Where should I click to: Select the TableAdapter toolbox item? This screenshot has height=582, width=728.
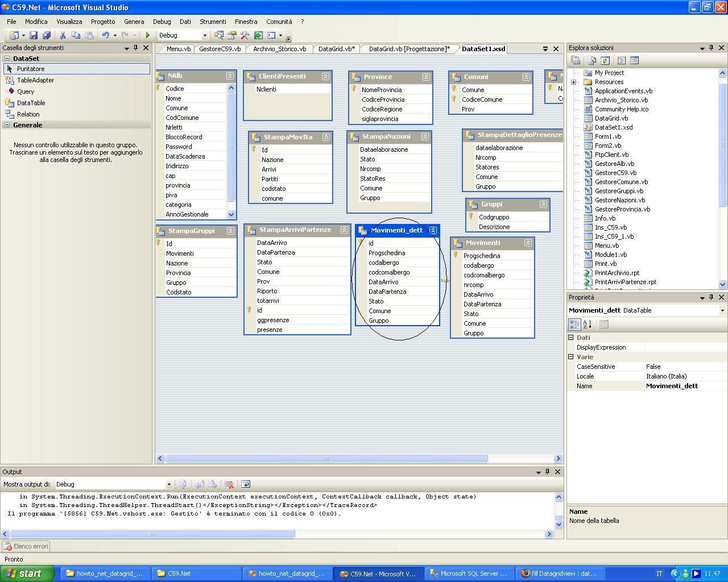35,80
